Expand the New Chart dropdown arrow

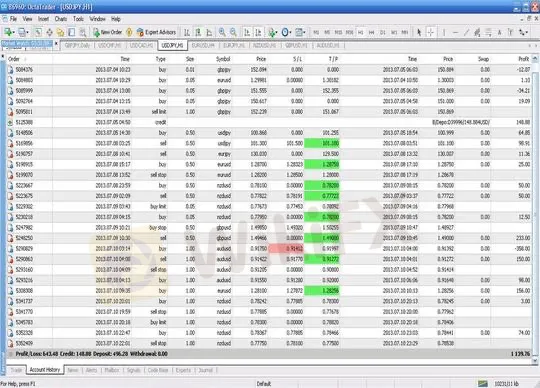click(14, 33)
